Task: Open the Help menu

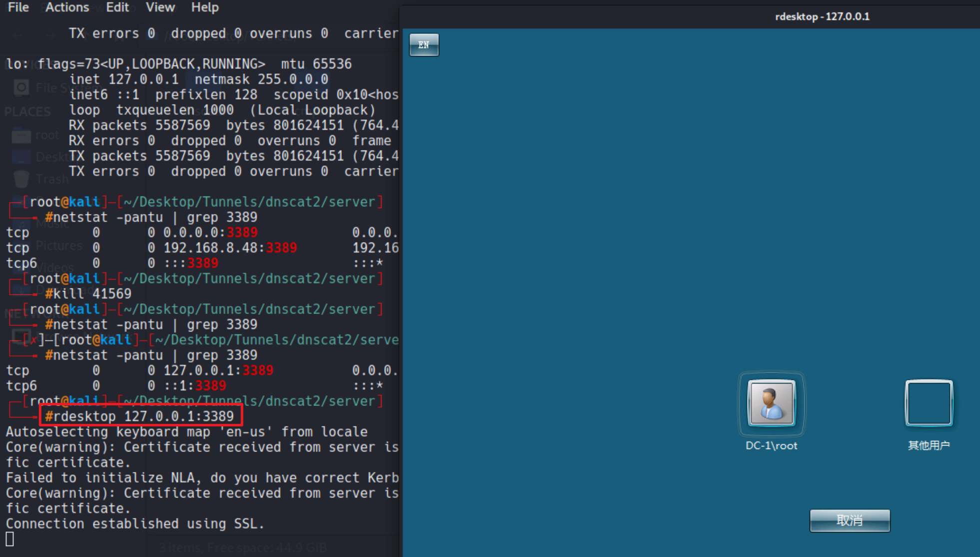Action: [205, 7]
